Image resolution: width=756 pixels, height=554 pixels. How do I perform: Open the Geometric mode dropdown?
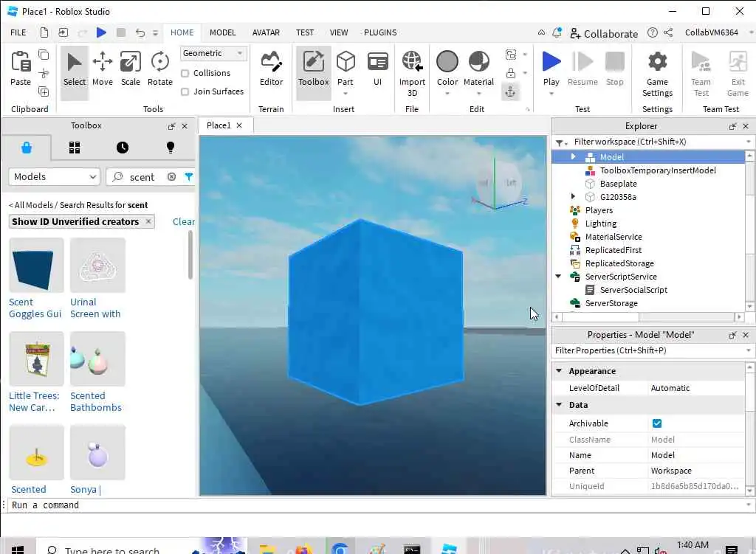pyautogui.click(x=213, y=53)
